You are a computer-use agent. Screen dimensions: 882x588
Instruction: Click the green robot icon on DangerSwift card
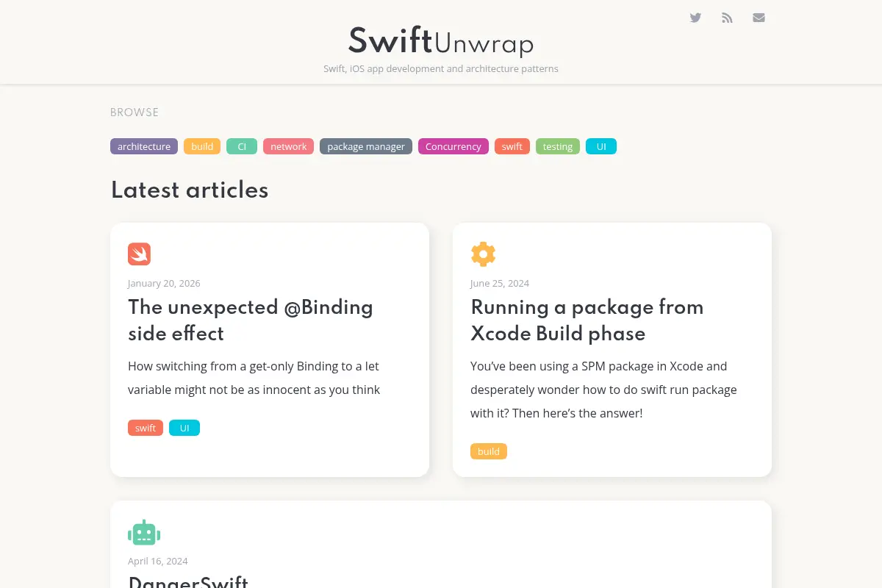pos(144,533)
